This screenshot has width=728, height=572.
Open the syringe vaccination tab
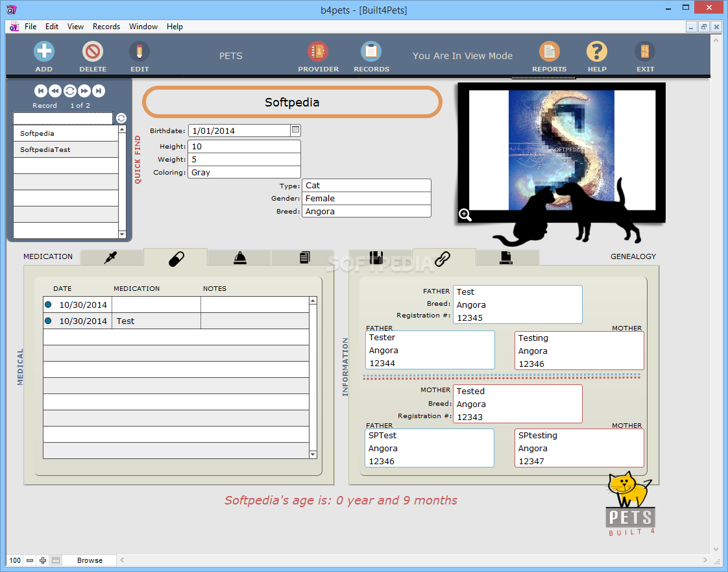[x=110, y=257]
